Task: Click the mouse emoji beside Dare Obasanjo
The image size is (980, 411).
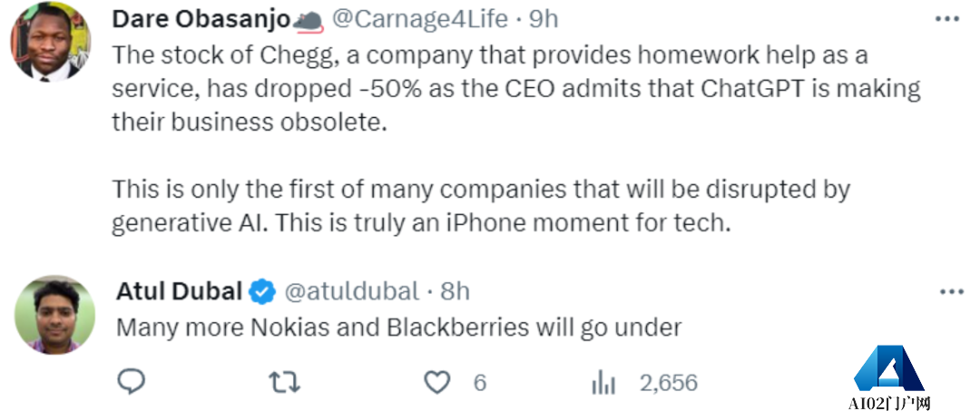Action: (309, 19)
